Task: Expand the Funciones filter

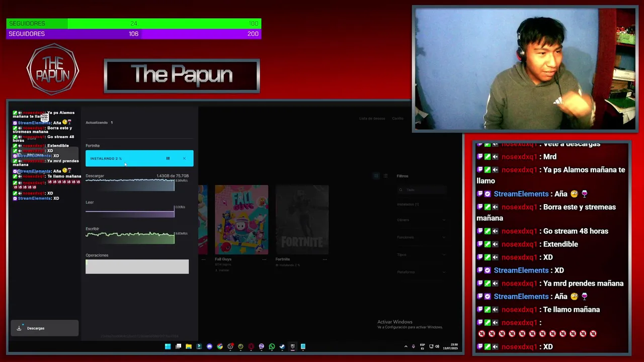Action: pos(422,237)
